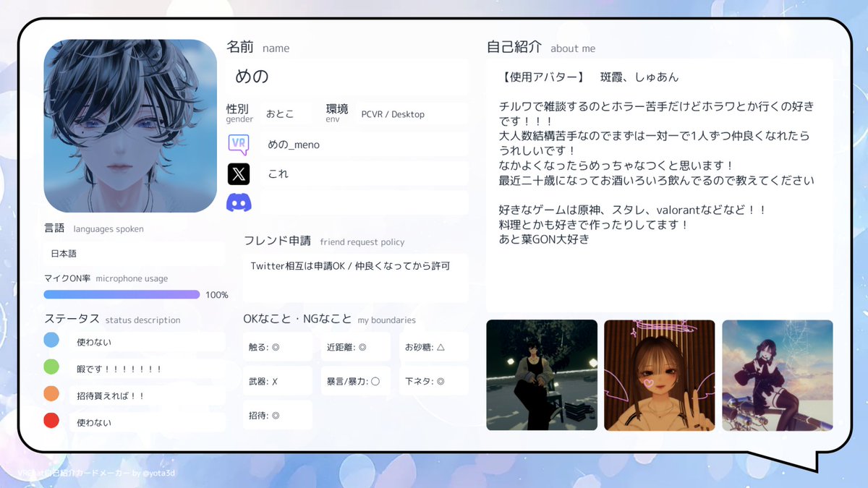Click the empty Discord ID field
The width and height of the screenshot is (868, 488).
coord(364,203)
